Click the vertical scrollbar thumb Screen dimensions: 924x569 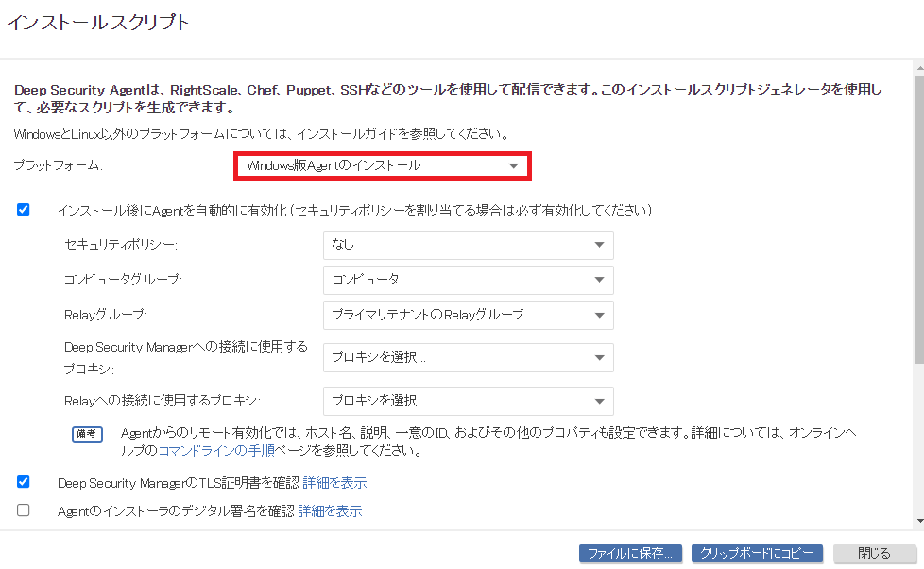(x=919, y=219)
